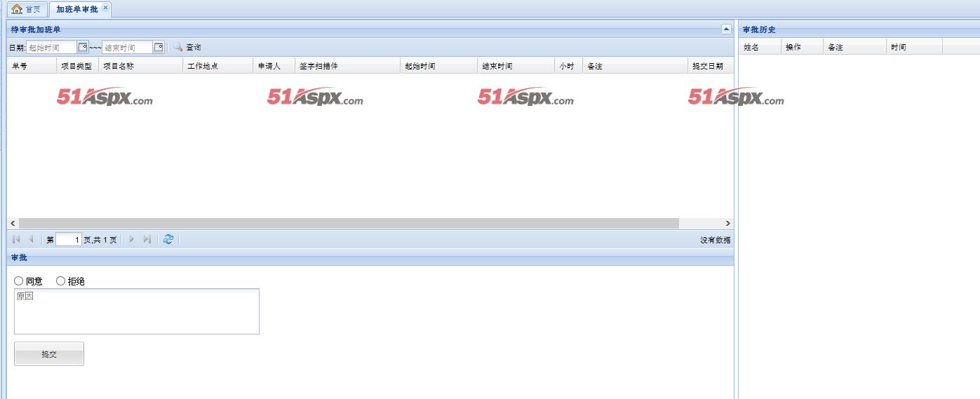This screenshot has height=399, width=980.
Task: Go to last page icon
Action: 147,239
